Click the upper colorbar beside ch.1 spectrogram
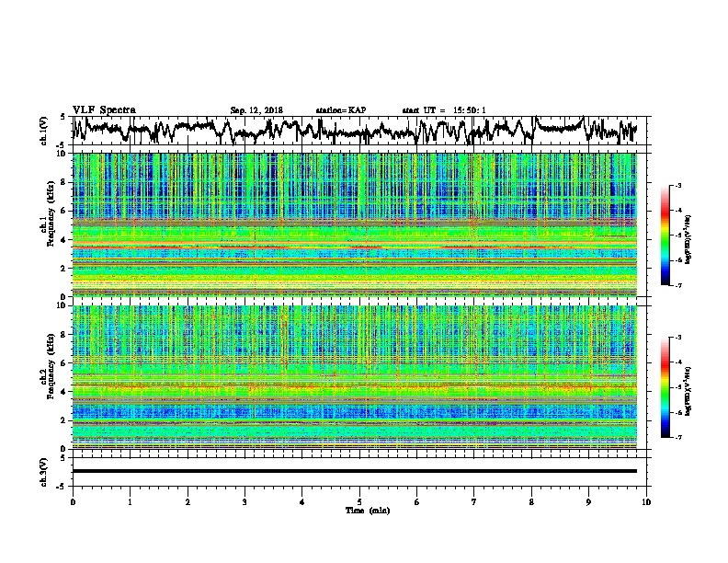 pyautogui.click(x=665, y=236)
